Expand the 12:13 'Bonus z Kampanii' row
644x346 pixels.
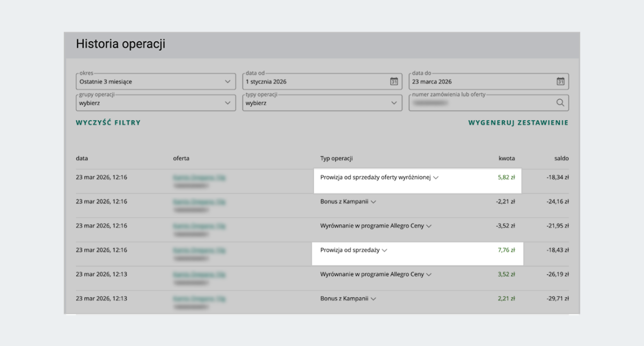[374, 299]
